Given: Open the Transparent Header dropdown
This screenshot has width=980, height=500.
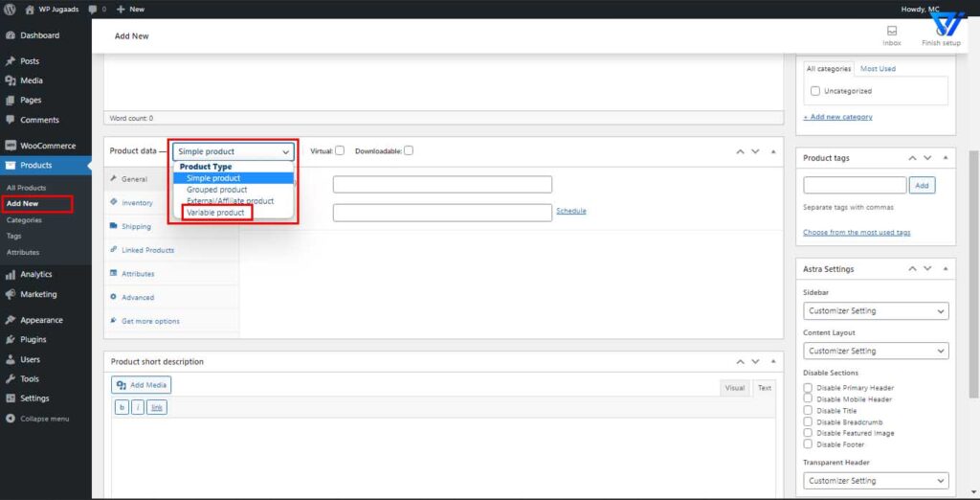Looking at the screenshot, I should coord(876,481).
